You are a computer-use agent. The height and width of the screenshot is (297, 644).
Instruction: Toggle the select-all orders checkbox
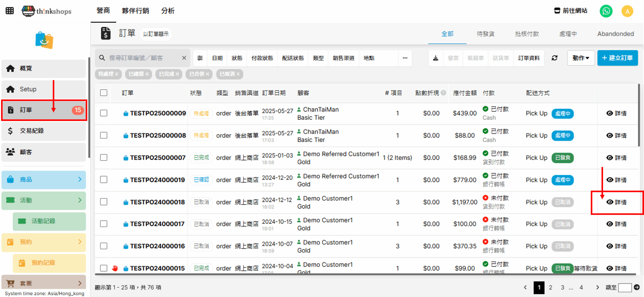104,93
